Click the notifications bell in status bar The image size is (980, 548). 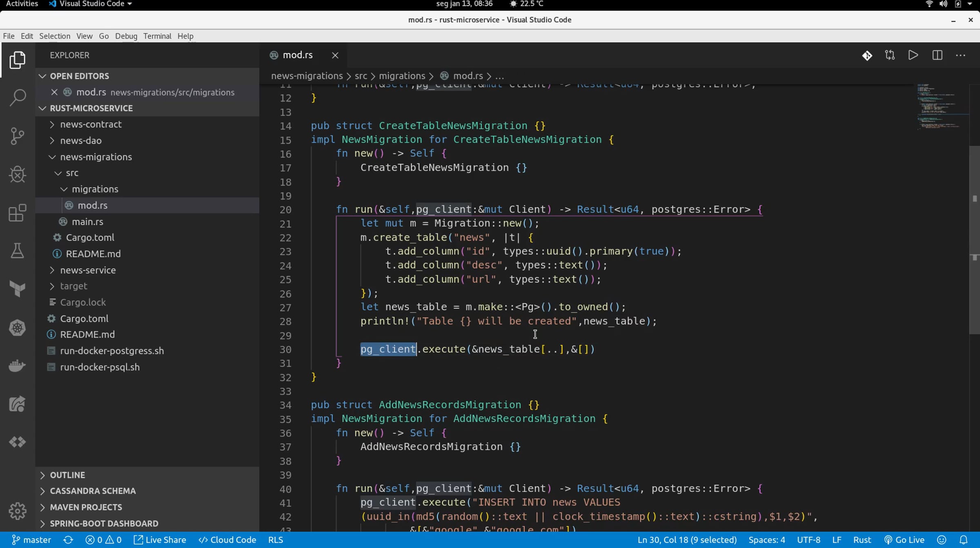(963, 540)
